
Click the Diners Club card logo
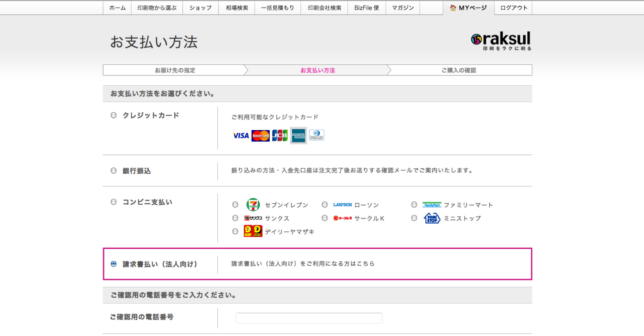(317, 135)
